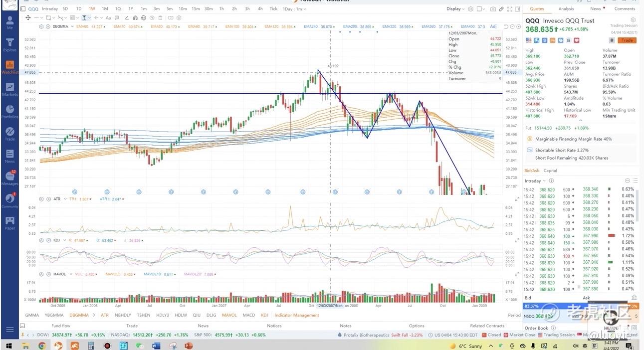Open the Paper trading section
This screenshot has height=350, width=644.
click(9, 222)
